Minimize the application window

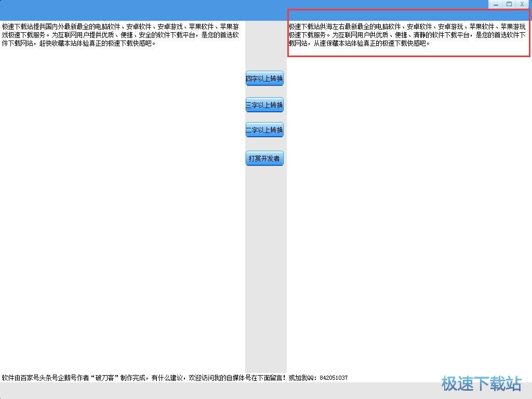coord(496,4)
